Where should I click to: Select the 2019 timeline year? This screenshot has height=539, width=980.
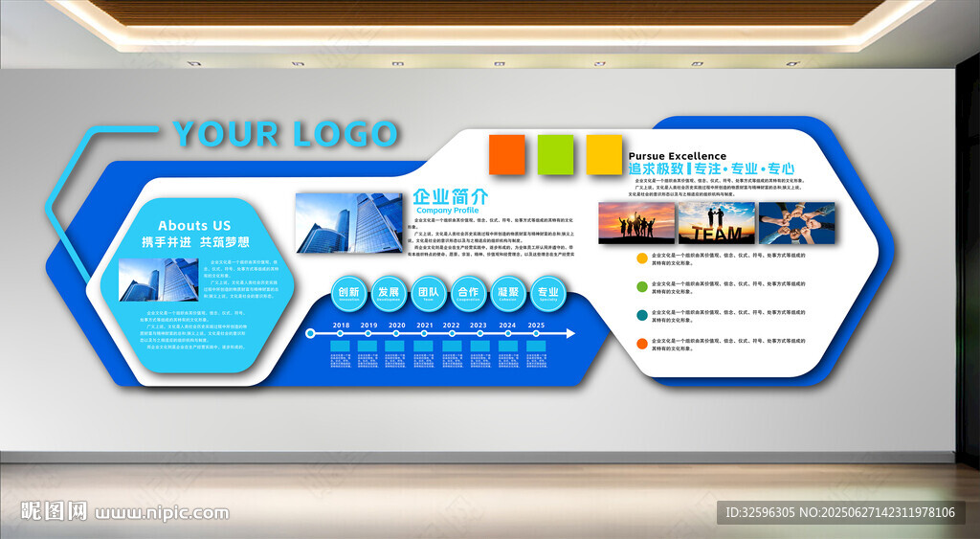point(368,326)
